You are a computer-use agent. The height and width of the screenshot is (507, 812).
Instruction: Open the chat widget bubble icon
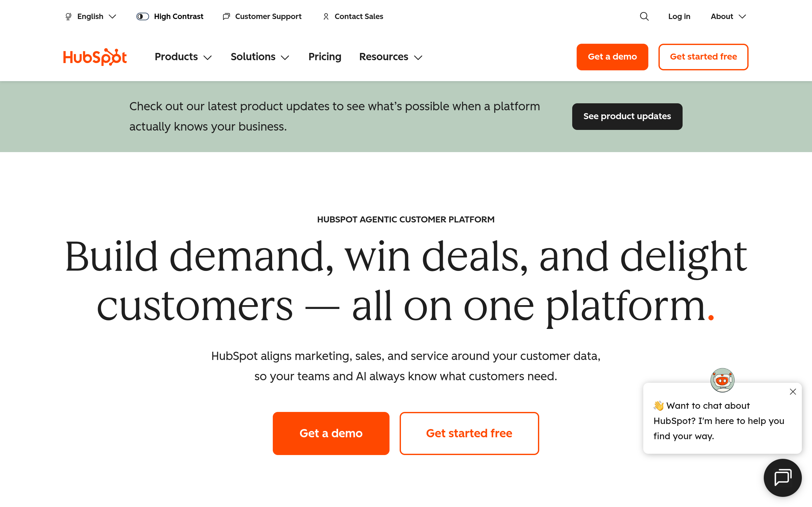pyautogui.click(x=783, y=478)
